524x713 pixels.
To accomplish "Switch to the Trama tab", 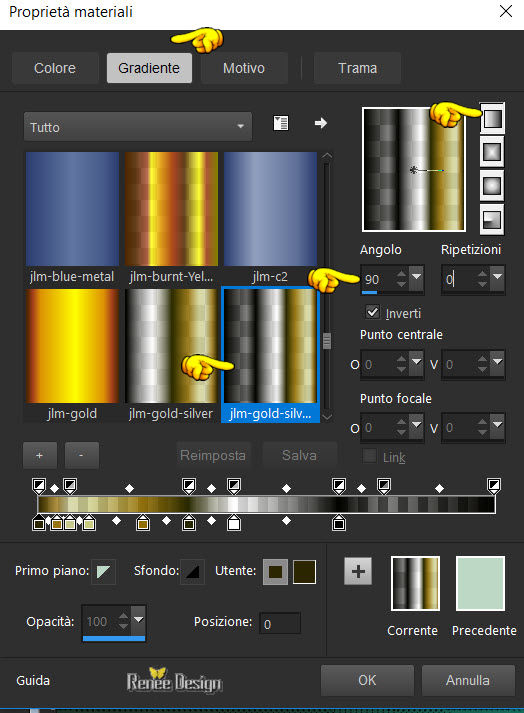I will [357, 68].
